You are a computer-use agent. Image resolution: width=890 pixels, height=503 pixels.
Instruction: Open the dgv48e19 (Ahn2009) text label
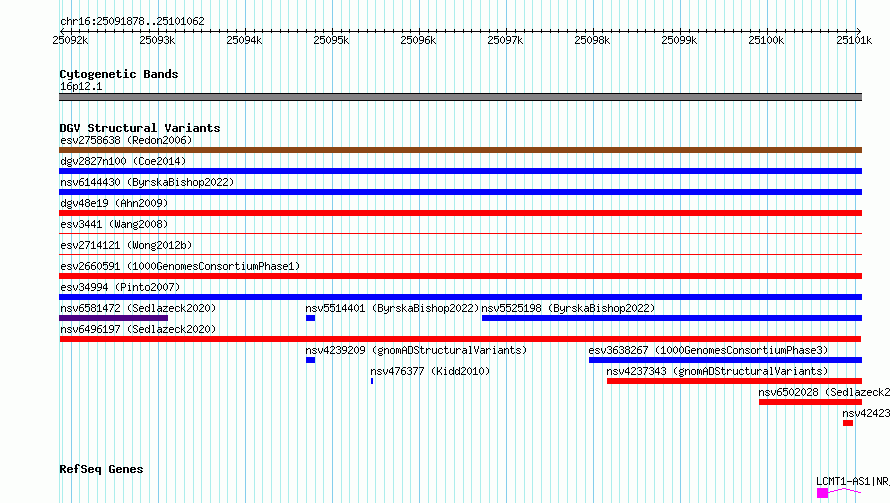click(x=114, y=203)
